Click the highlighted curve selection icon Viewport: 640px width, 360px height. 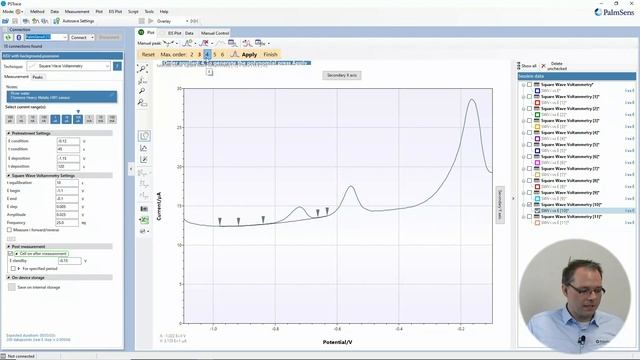pos(144,136)
